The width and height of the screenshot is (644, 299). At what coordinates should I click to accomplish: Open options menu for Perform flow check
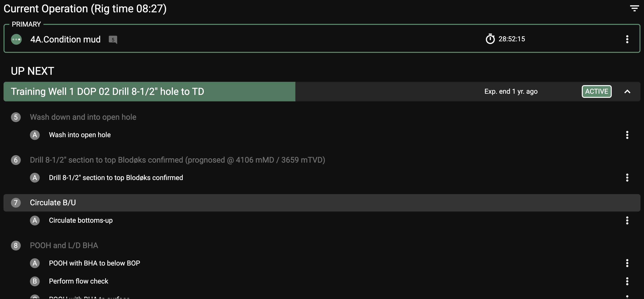[x=627, y=281]
